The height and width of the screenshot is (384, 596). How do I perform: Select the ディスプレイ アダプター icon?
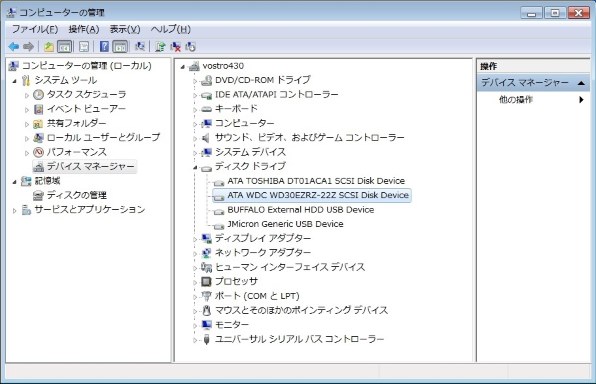coord(206,238)
